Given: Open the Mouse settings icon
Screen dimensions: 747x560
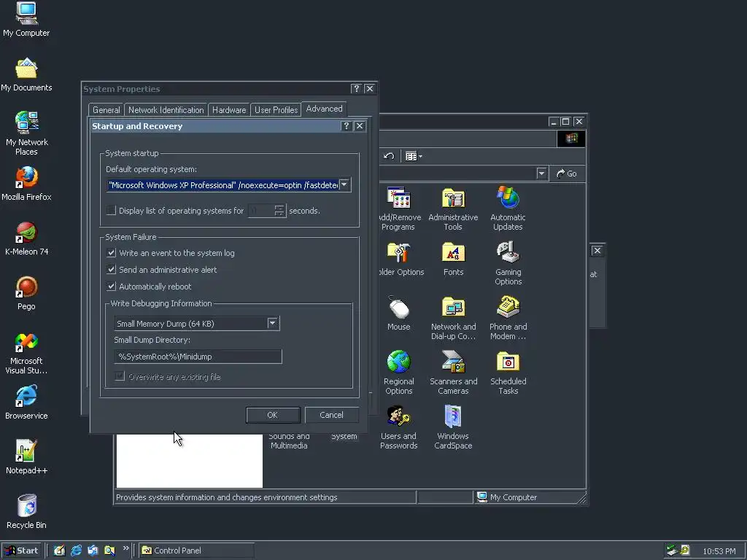Looking at the screenshot, I should [399, 314].
